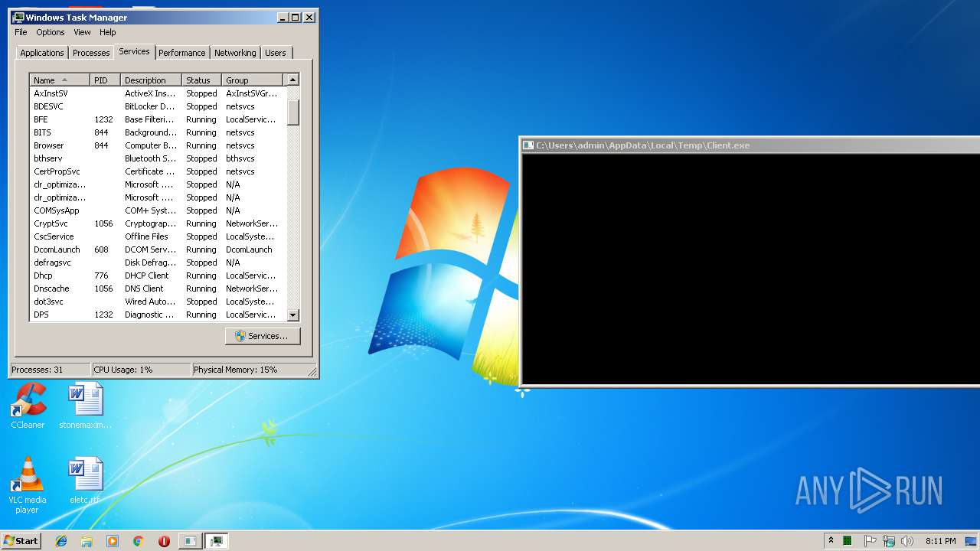Open the Start menu
The height and width of the screenshot is (551, 980).
point(21,541)
